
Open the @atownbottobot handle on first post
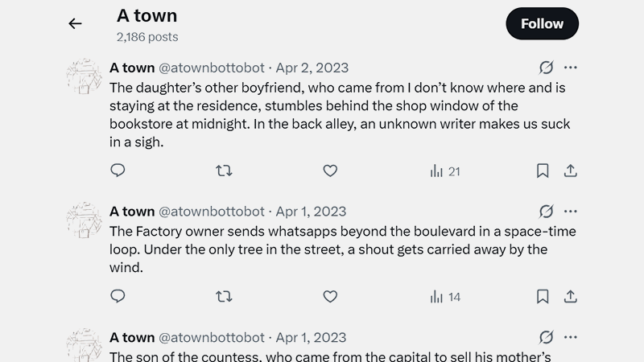click(x=211, y=68)
